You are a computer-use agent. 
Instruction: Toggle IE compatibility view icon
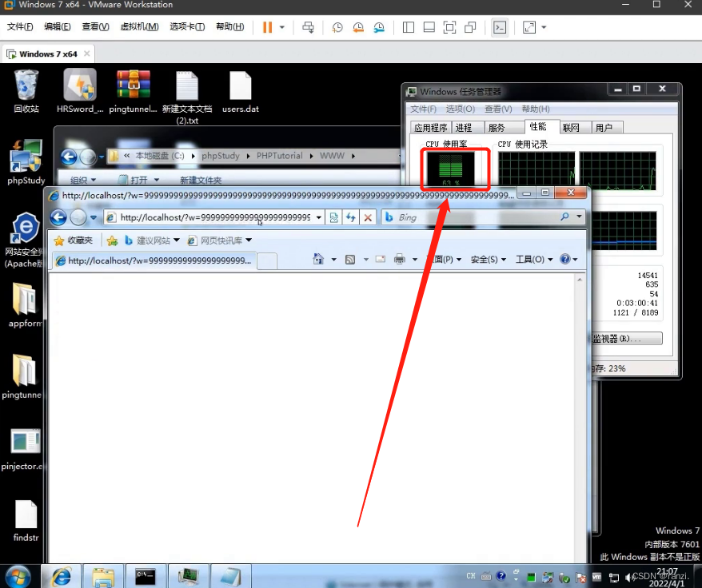coord(334,217)
